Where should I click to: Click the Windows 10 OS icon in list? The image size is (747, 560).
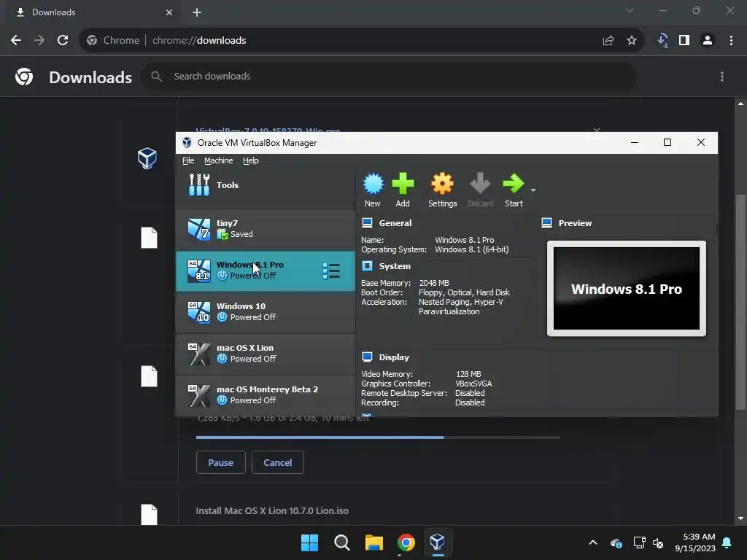pyautogui.click(x=198, y=312)
